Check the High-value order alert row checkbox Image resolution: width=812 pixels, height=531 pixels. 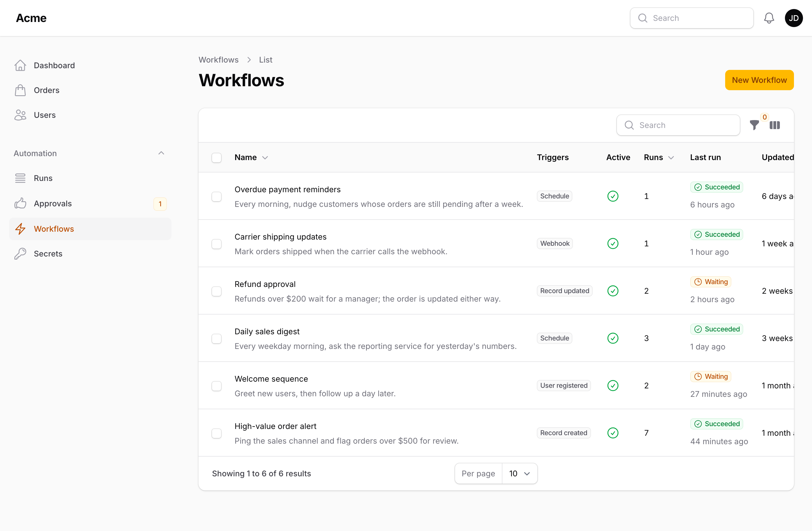(x=216, y=433)
